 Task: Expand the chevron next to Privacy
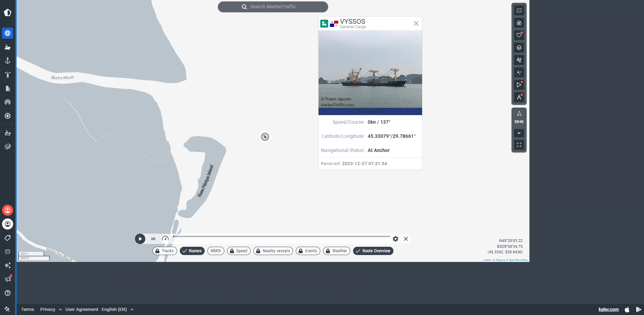60,309
